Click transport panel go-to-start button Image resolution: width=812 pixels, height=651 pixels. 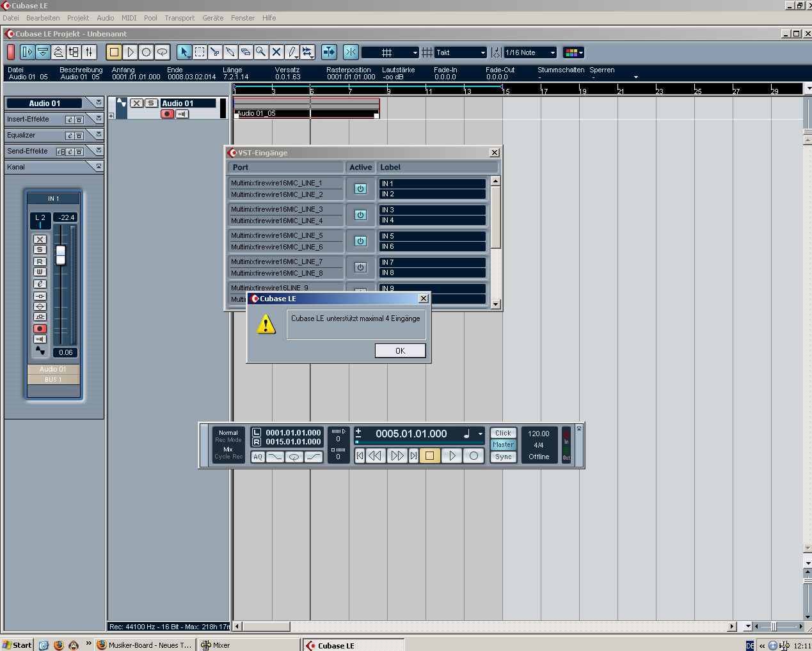pos(360,456)
